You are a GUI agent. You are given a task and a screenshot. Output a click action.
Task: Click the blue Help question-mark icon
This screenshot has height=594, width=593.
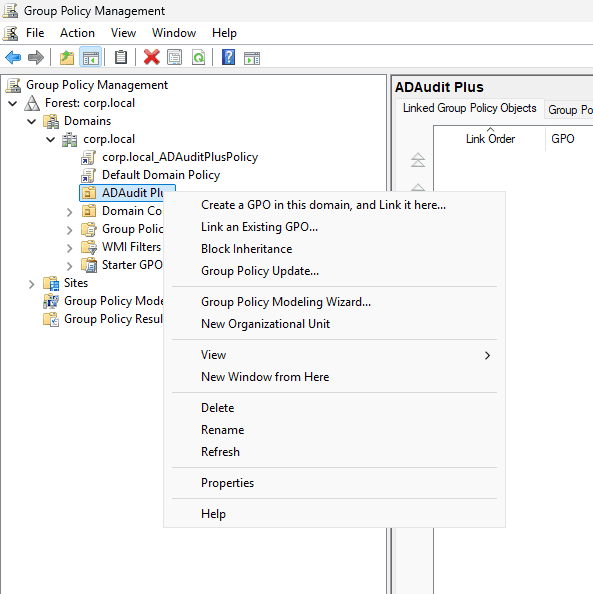228,58
